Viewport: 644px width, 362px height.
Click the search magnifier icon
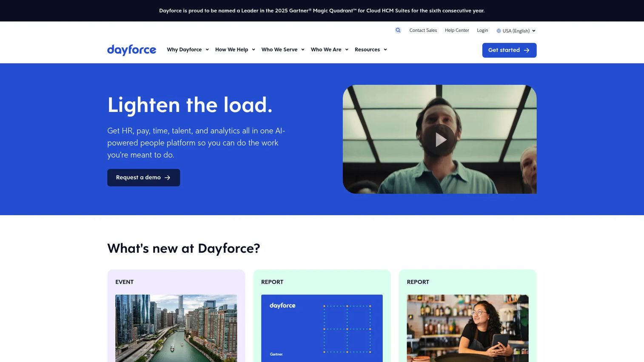pos(398,30)
